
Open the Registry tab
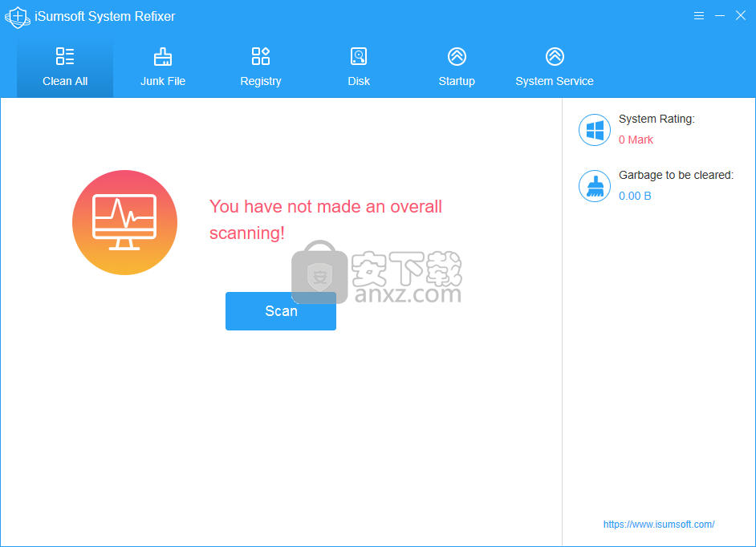(261, 67)
